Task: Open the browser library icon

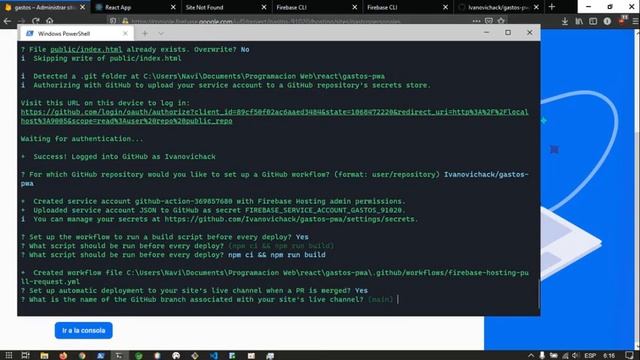Action: (x=579, y=21)
